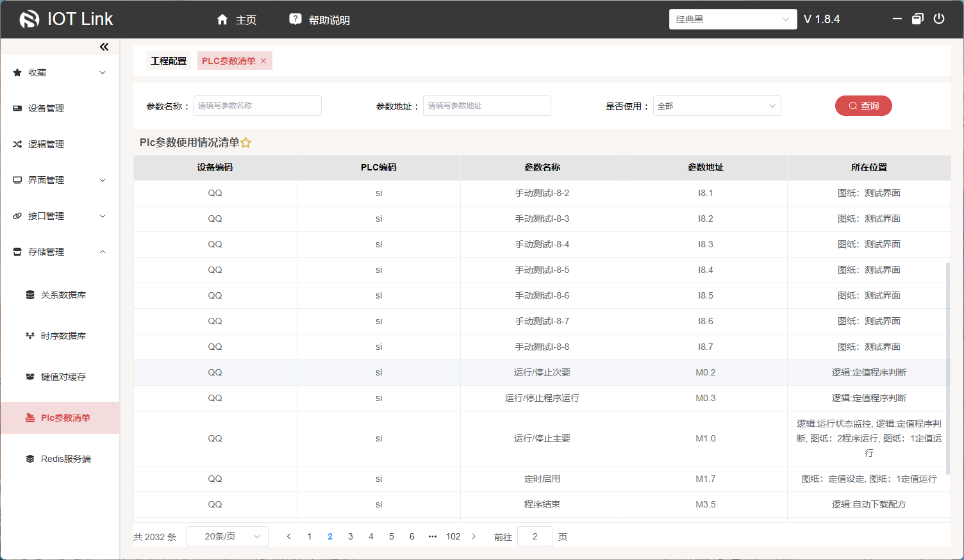This screenshot has width=964, height=560.
Task: Click the 逻辑管理 shuffle icon
Action: 17,144
